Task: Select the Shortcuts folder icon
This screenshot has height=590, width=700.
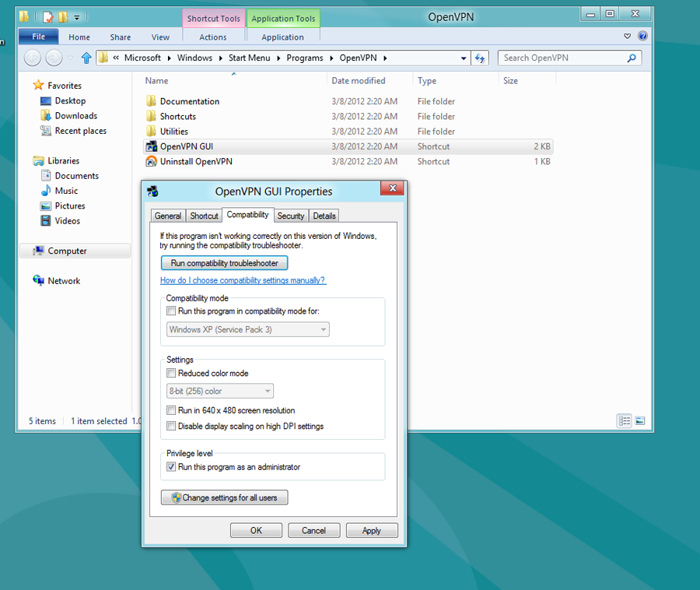Action: click(x=152, y=116)
